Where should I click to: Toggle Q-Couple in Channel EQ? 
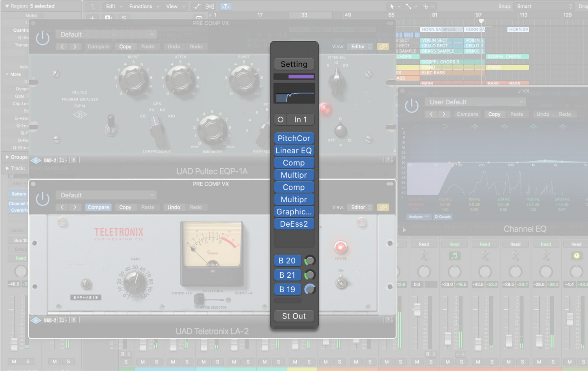(x=442, y=217)
